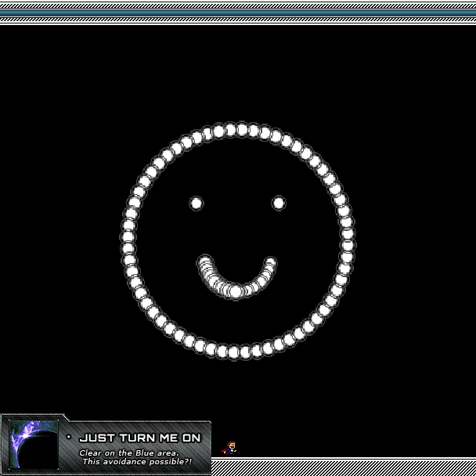Click the 'JUST TURN ME ON' title

pos(139,438)
